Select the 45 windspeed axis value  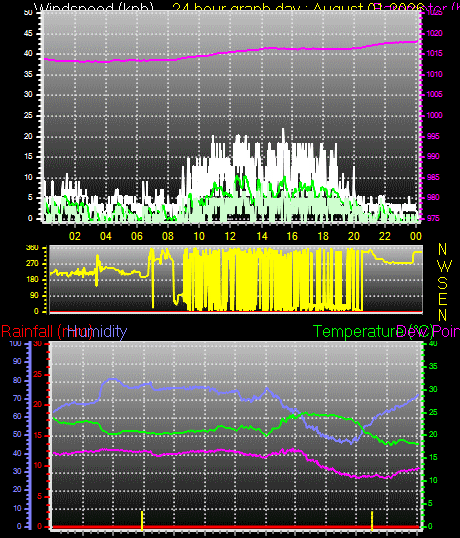click(x=28, y=33)
